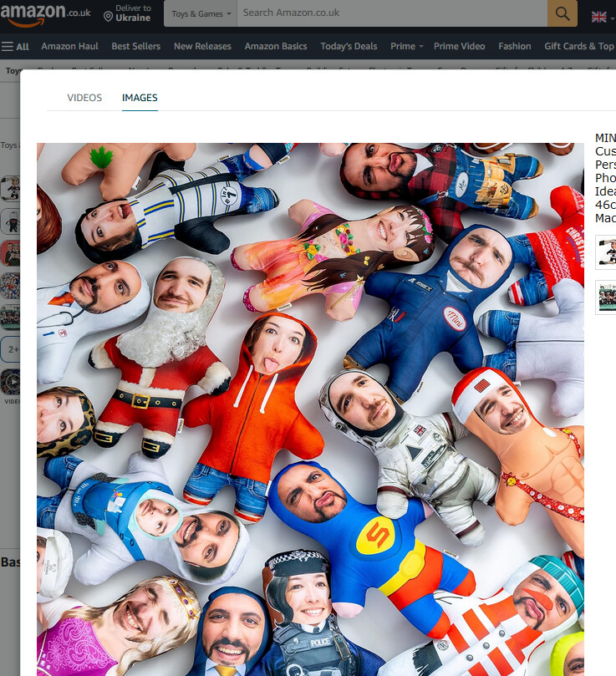Go to Amazon Basics
The image size is (616, 676).
click(x=276, y=46)
